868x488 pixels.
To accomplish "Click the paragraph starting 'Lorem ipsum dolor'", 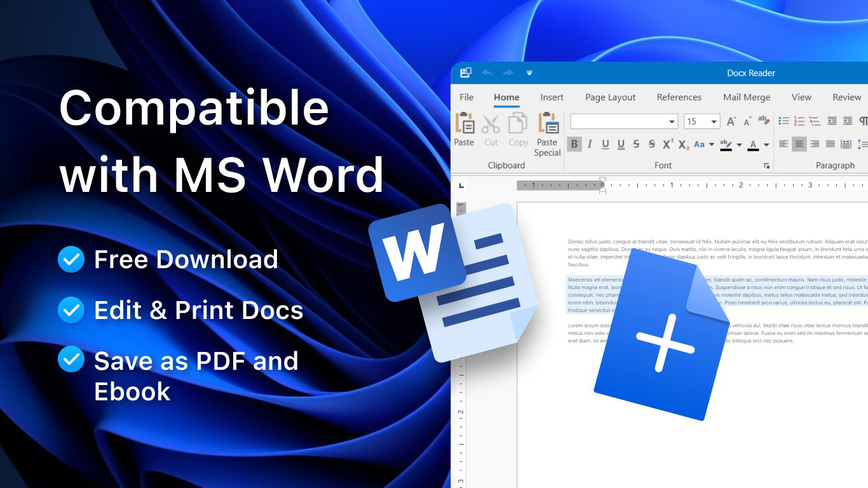I will [717, 333].
